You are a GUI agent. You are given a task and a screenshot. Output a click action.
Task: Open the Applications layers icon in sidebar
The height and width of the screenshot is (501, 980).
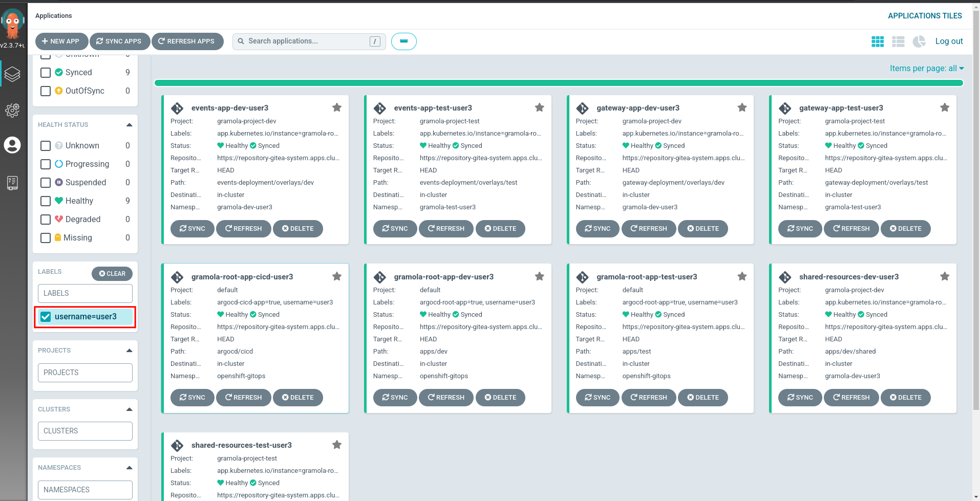(x=12, y=74)
